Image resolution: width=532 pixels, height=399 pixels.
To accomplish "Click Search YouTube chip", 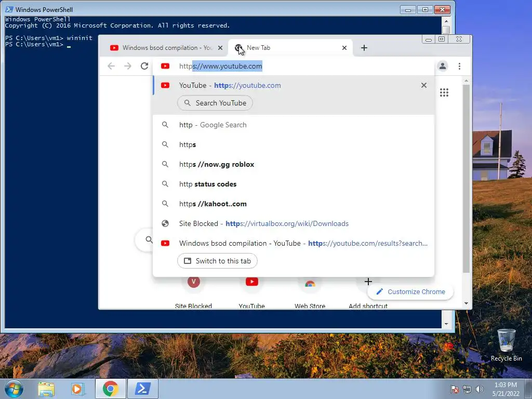I will (215, 103).
